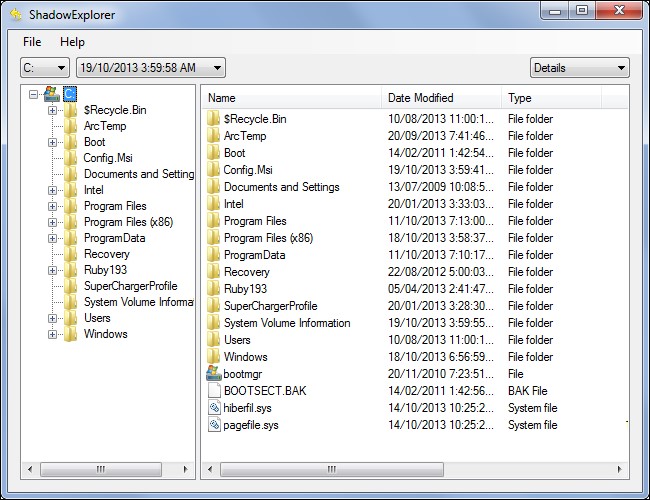Click the Ruby193 folder icon in list
Image resolution: width=650 pixels, height=500 pixels.
213,289
